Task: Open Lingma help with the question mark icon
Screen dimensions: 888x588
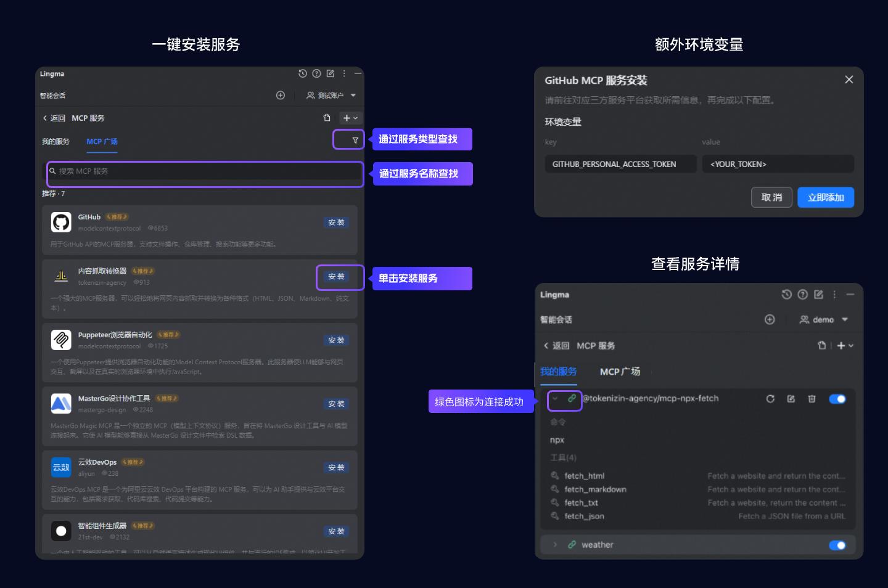Action: (316, 73)
